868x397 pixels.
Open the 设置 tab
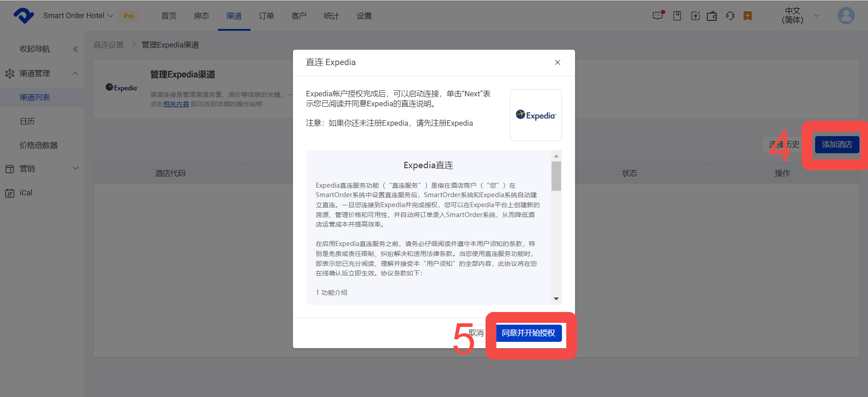coord(364,16)
